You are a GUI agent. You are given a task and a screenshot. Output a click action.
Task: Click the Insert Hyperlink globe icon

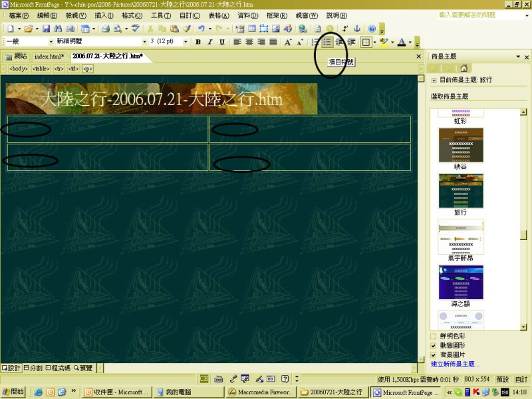tap(303, 29)
